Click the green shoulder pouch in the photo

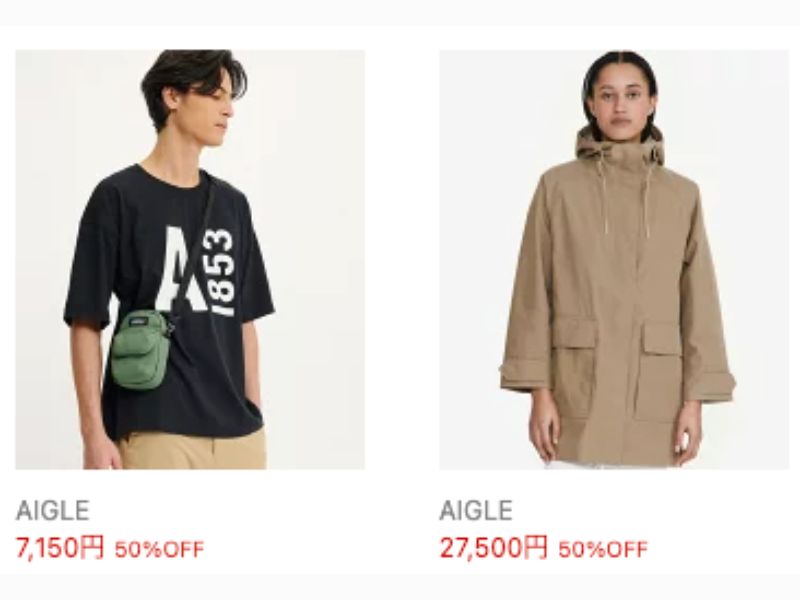click(139, 349)
